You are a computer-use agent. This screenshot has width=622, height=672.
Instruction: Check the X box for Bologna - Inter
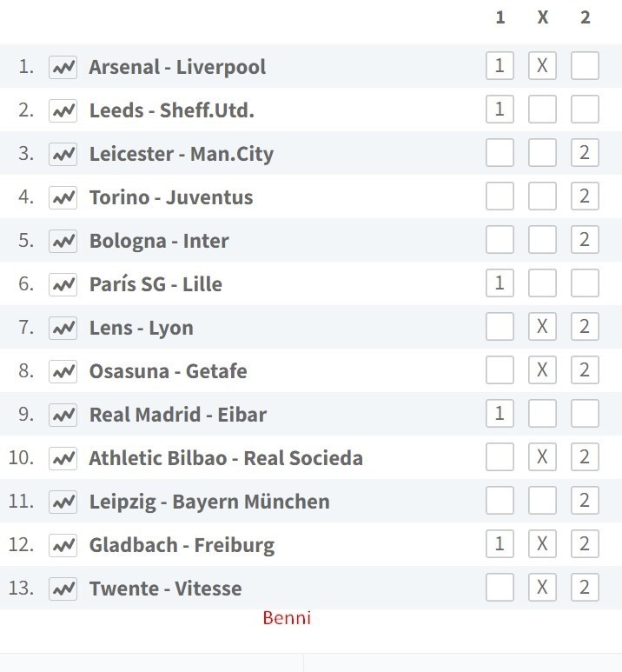tap(542, 240)
